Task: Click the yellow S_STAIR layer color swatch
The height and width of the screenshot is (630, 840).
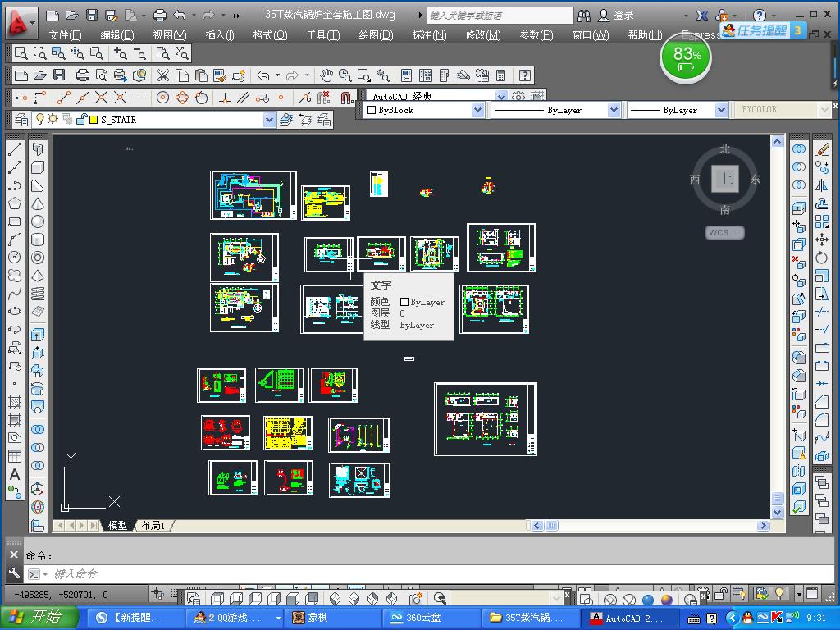Action: tap(94, 120)
